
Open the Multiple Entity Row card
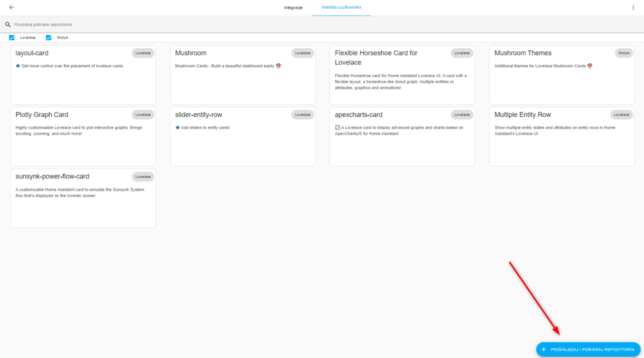point(562,136)
